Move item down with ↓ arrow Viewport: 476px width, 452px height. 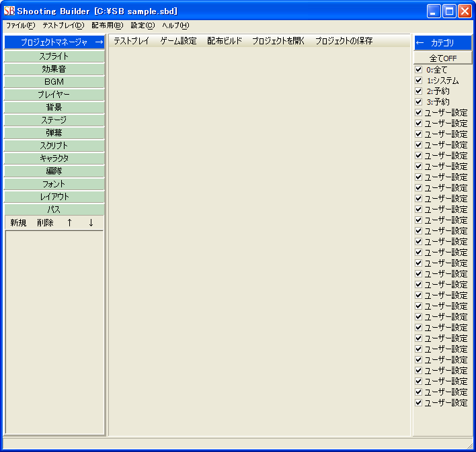[x=91, y=223]
